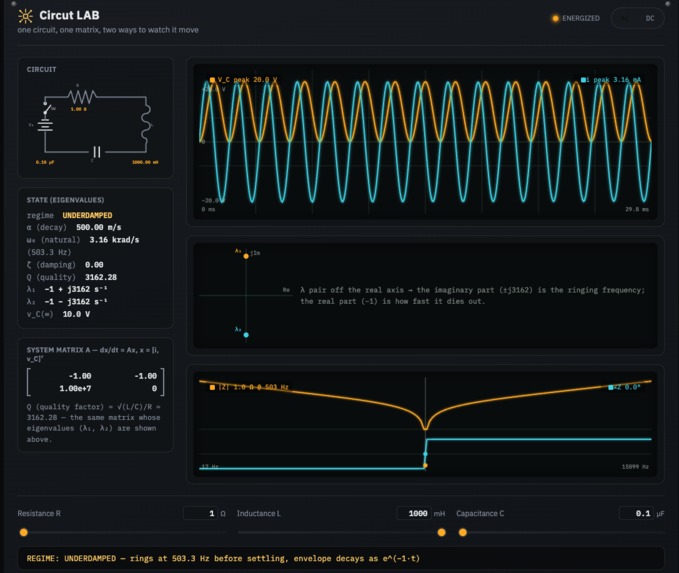Click the STATE (EIGENVALUES) heading
Image resolution: width=679 pixels, height=573 pixels.
(65, 200)
